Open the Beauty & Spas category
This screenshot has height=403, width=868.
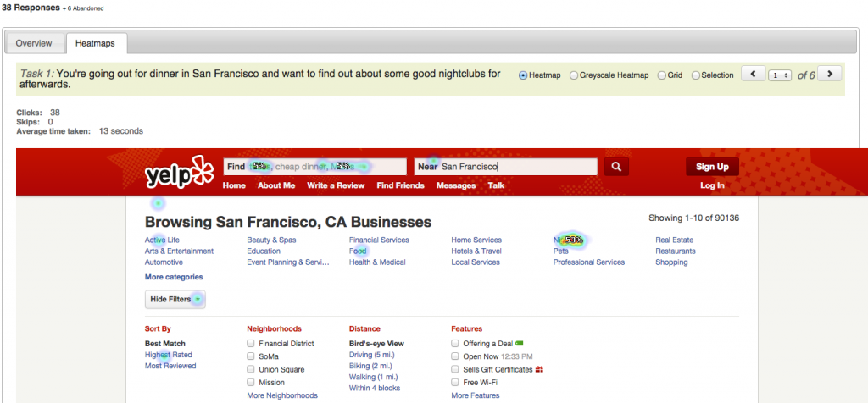[271, 240]
